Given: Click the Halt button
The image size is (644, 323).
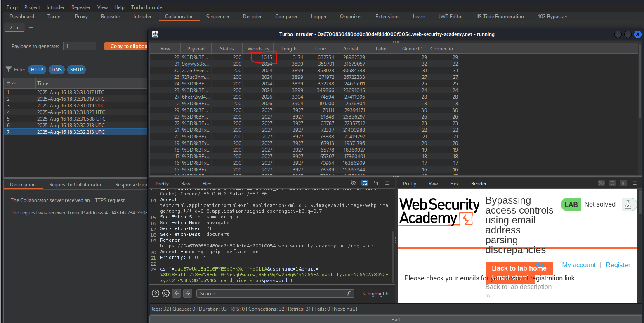Looking at the screenshot, I should point(395,319).
